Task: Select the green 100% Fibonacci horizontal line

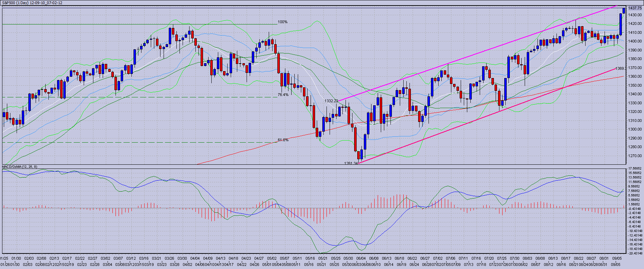Action: click(138, 24)
